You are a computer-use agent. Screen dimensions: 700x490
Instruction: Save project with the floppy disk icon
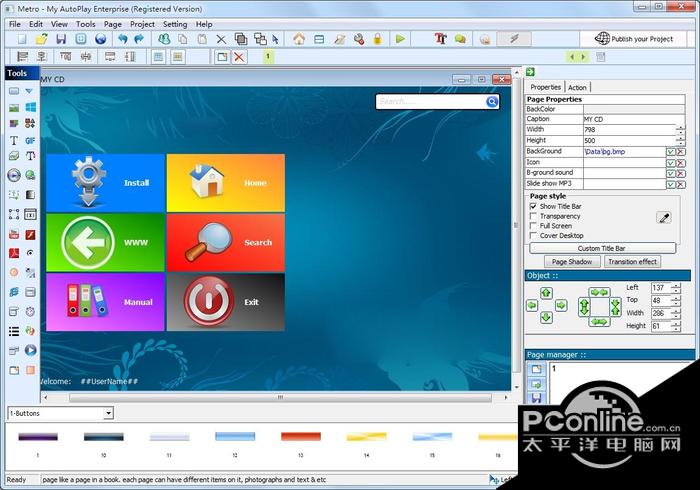61,39
